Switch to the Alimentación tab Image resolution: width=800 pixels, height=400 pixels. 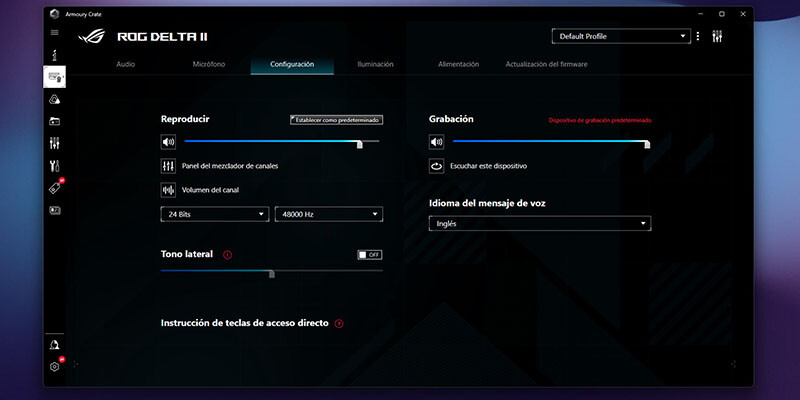point(458,64)
